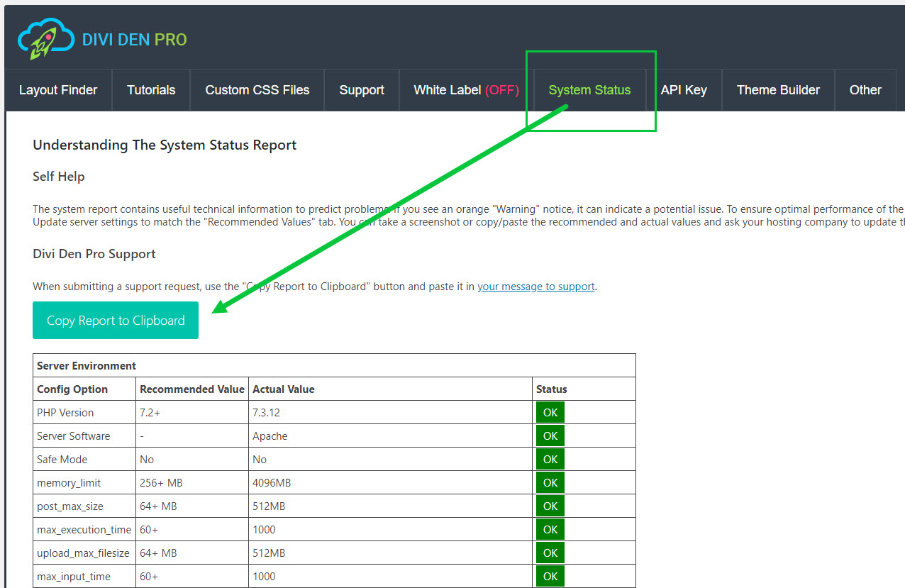Open the White Label (OFF) tab
The width and height of the screenshot is (905, 588).
point(466,90)
